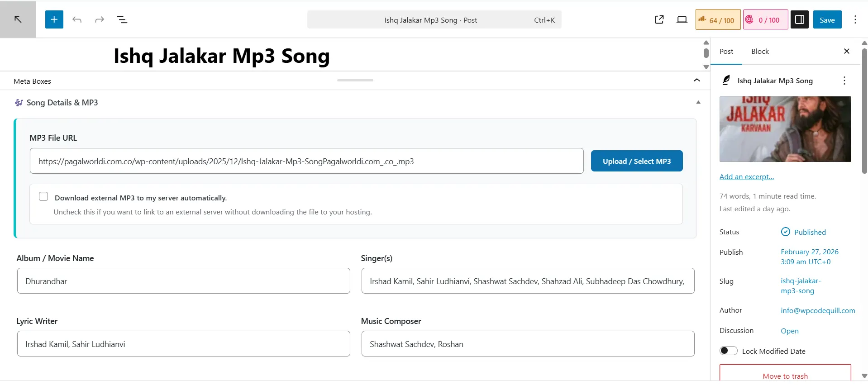Collapse the Song Details & MP3 panel

pyautogui.click(x=698, y=103)
